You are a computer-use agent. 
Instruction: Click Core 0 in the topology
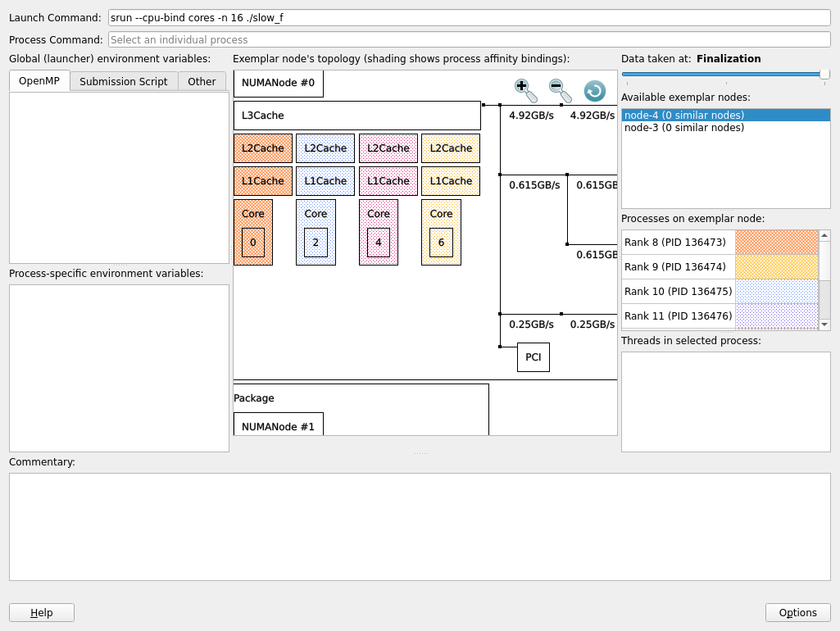[253, 233]
